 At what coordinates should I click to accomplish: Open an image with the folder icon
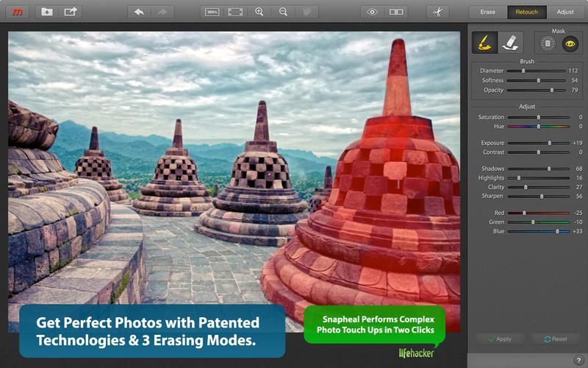click(x=47, y=12)
